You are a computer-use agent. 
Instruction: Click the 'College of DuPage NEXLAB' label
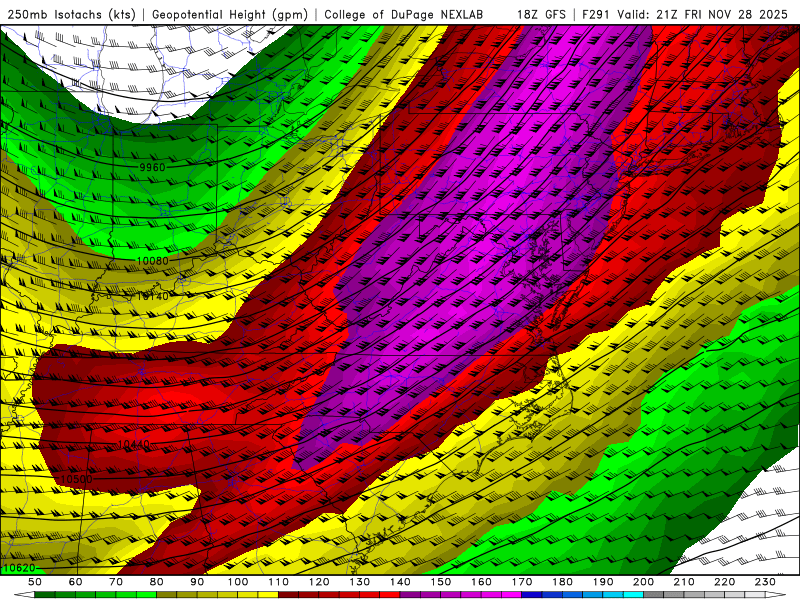pos(404,15)
